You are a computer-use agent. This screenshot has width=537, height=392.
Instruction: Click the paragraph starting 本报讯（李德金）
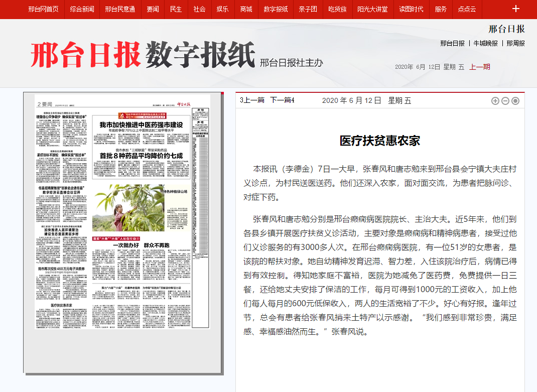click(380, 183)
